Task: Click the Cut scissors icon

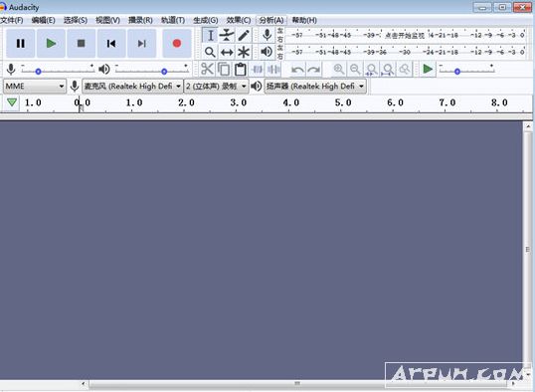Action: [207, 70]
